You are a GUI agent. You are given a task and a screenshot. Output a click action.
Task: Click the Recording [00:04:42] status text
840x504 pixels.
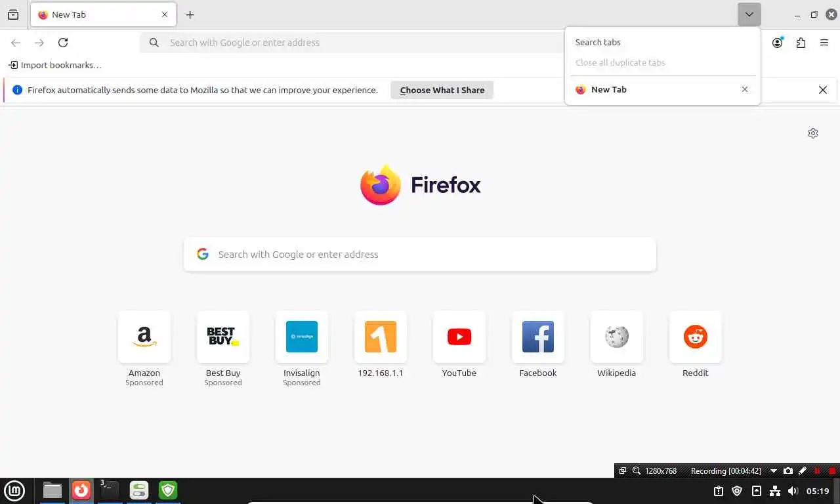[726, 471]
